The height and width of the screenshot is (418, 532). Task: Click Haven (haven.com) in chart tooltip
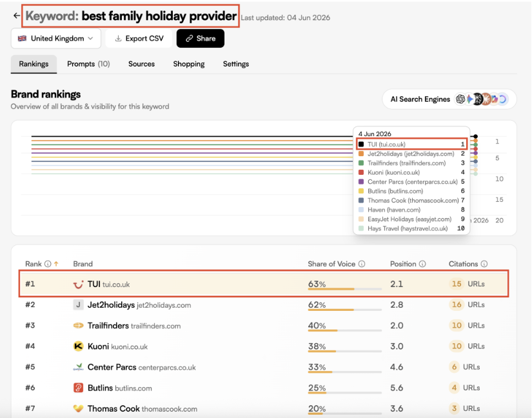[x=411, y=210]
